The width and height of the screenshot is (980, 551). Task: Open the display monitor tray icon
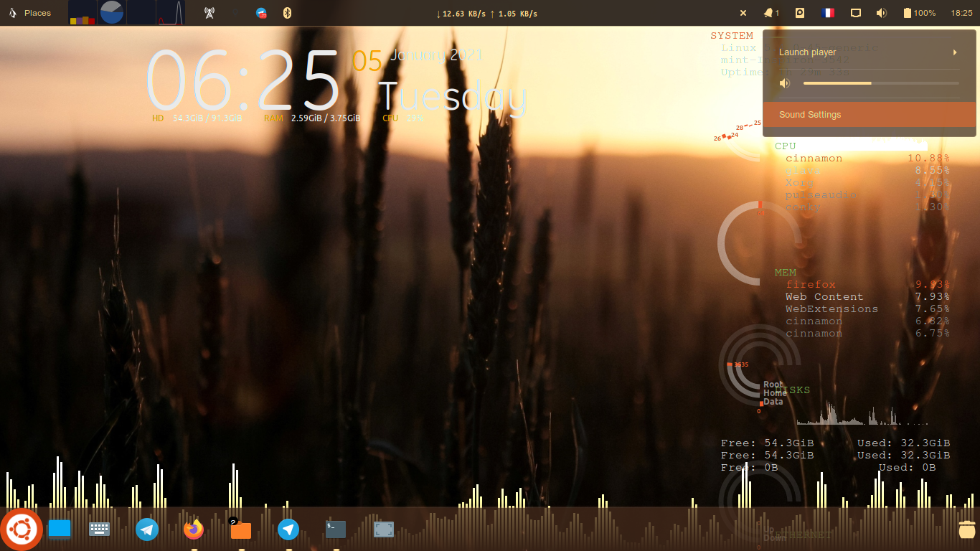[855, 13]
